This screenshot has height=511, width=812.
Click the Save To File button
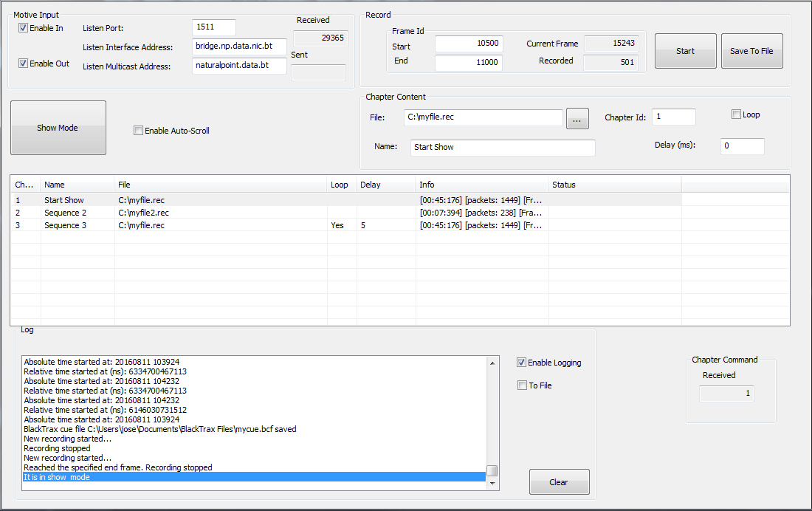[751, 51]
